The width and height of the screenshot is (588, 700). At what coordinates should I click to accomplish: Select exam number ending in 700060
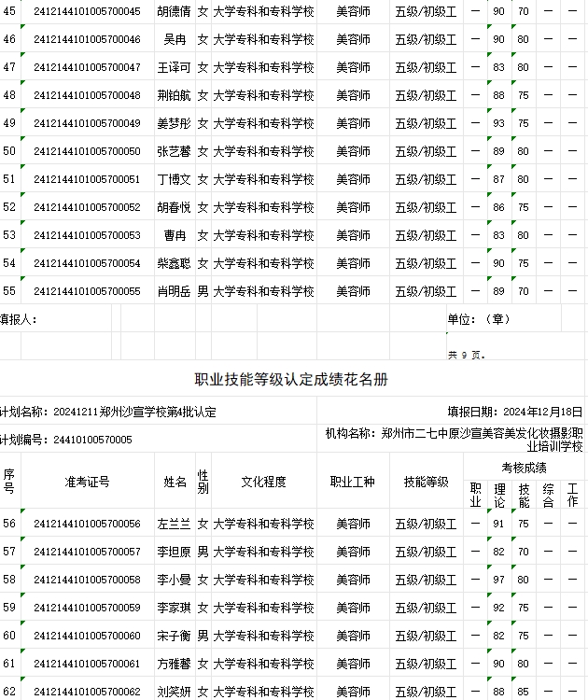tap(87, 637)
